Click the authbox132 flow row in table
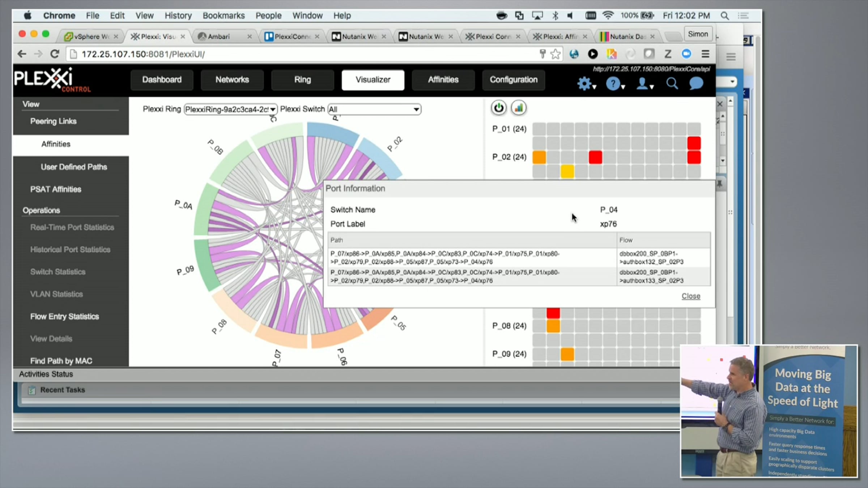The height and width of the screenshot is (488, 868). (519, 258)
